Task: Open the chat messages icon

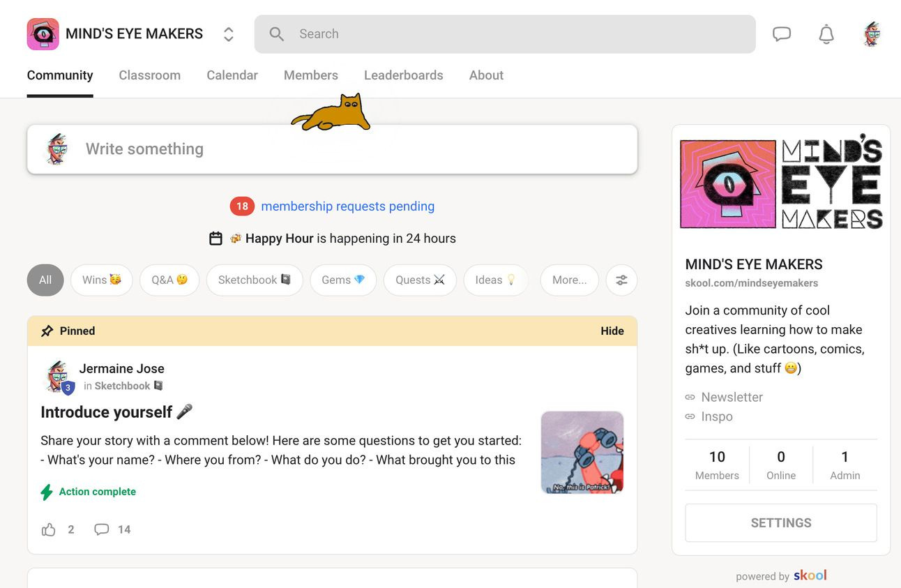Action: (x=782, y=34)
